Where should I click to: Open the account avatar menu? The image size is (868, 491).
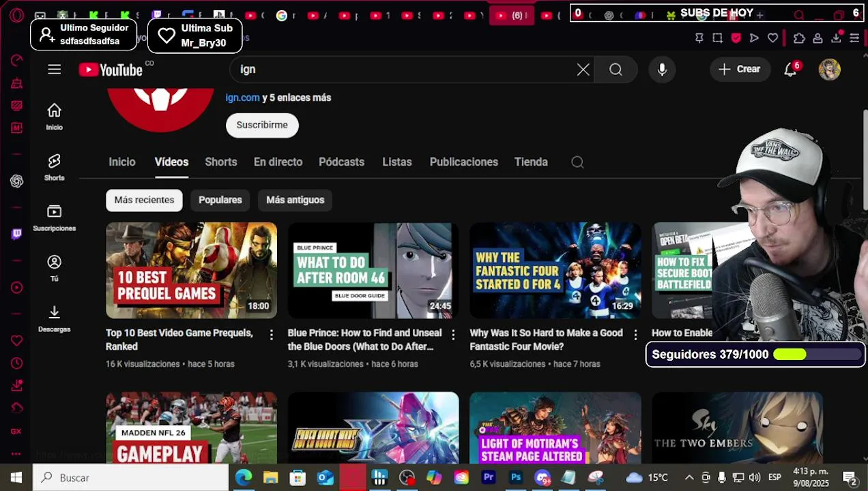click(830, 70)
